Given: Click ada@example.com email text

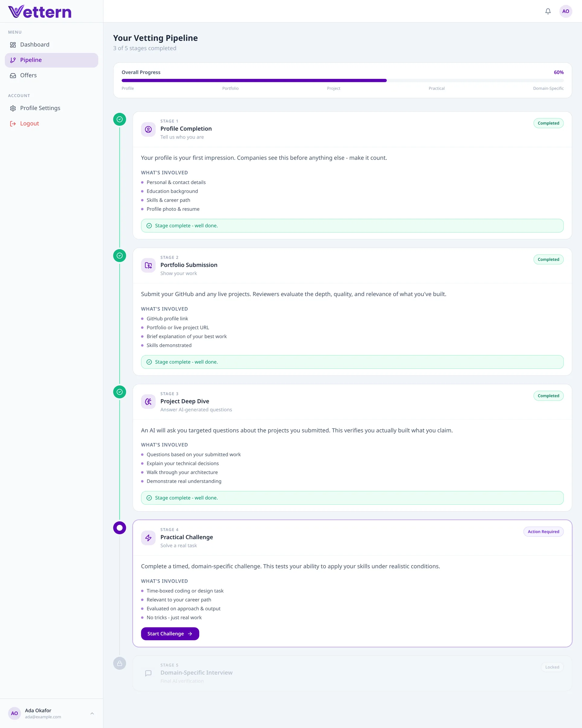Looking at the screenshot, I should pos(43,717).
